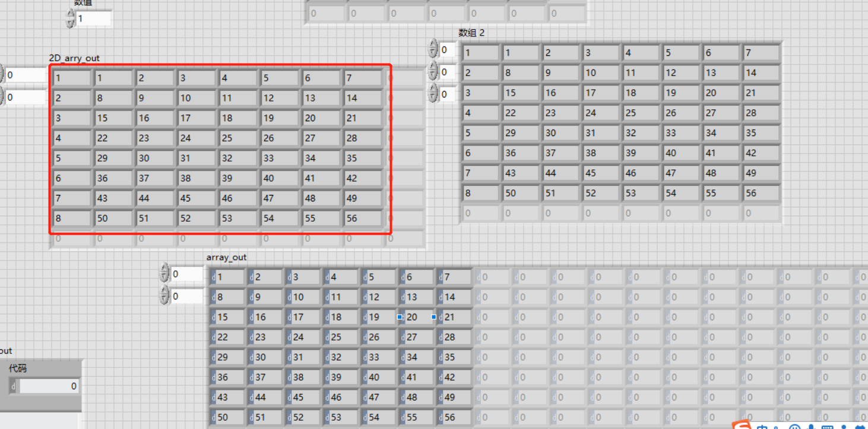The height and width of the screenshot is (429, 868).
Task: Select cell 15 in 数组 2
Action: coord(521,93)
